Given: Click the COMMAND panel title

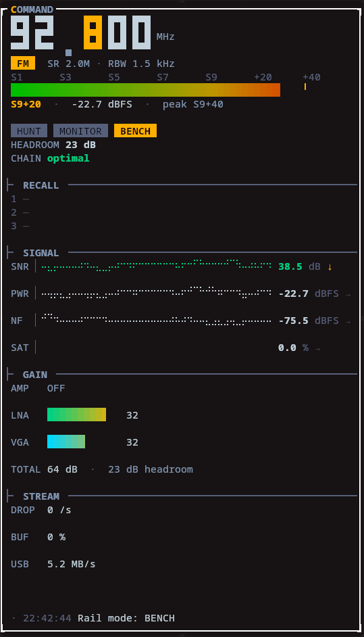Looking at the screenshot, I should click(x=32, y=9).
